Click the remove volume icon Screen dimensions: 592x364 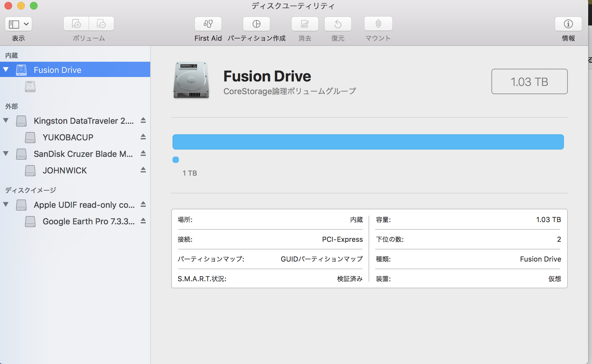coord(101,24)
